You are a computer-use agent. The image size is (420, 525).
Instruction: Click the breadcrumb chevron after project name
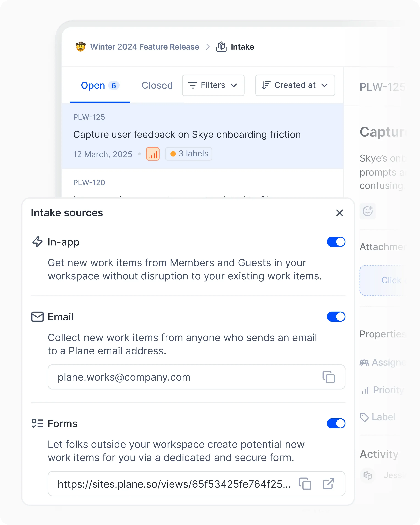coord(208,47)
